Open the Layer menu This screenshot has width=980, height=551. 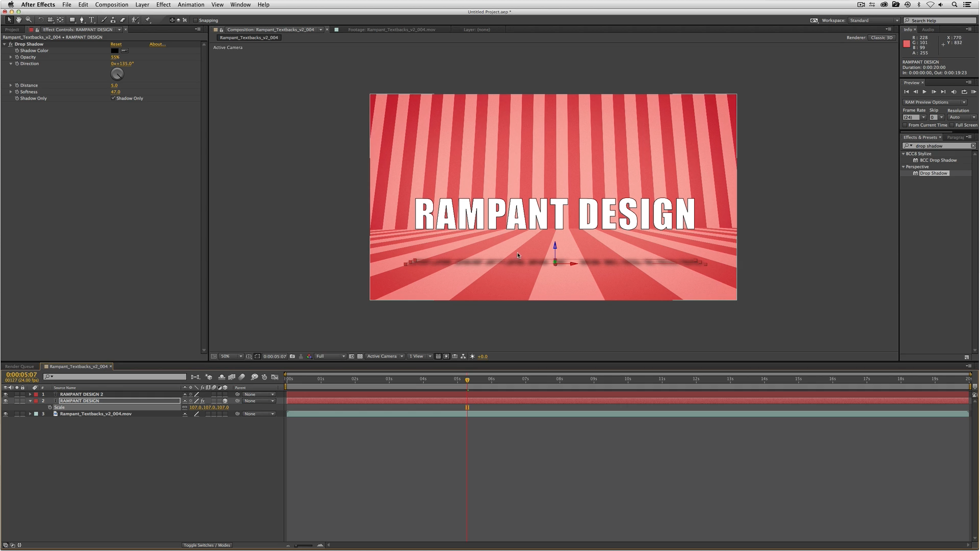[142, 5]
